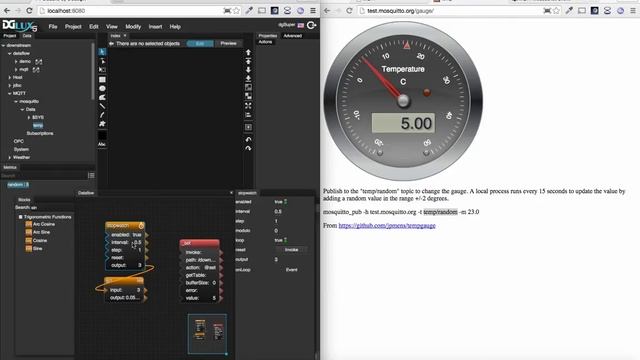Reload the localhost:8080 browser page

click(x=29, y=11)
